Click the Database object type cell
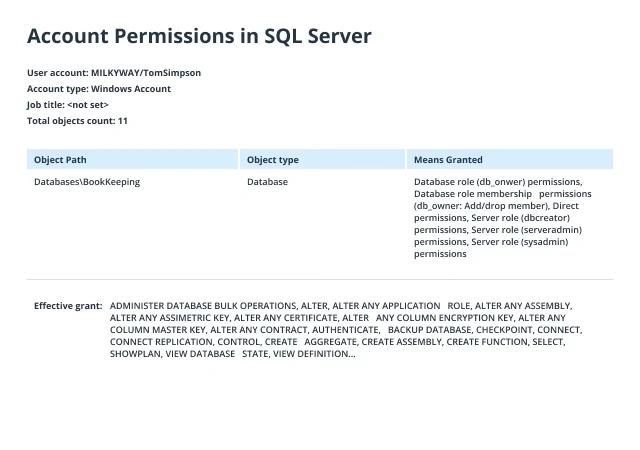640x450 pixels. click(x=267, y=182)
